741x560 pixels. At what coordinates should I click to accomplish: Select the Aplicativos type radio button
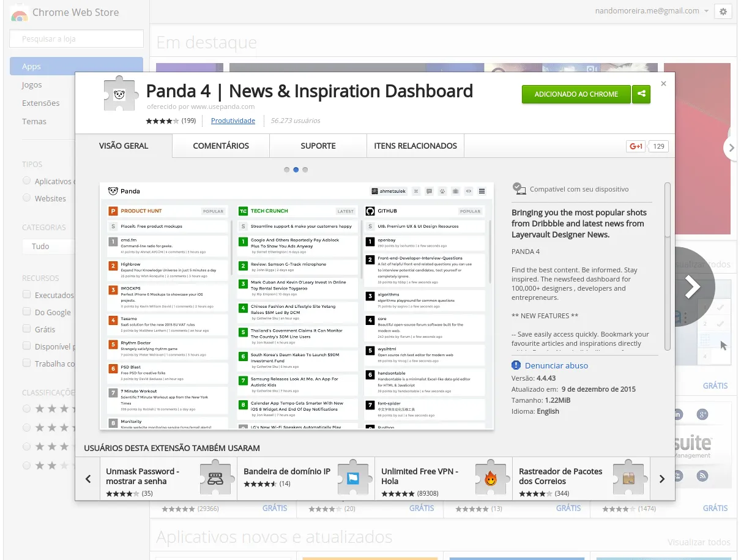26,181
